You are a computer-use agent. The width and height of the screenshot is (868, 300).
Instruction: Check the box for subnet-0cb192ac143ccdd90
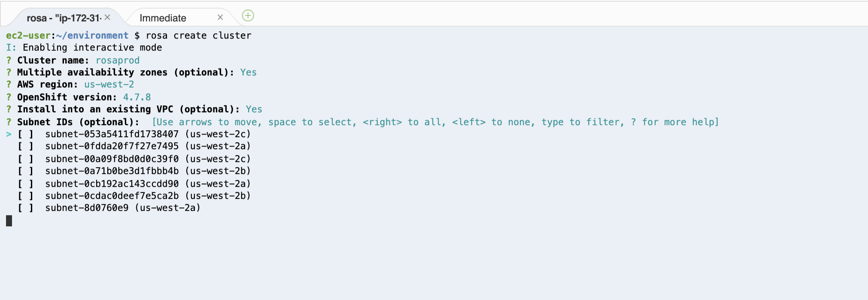click(x=25, y=184)
